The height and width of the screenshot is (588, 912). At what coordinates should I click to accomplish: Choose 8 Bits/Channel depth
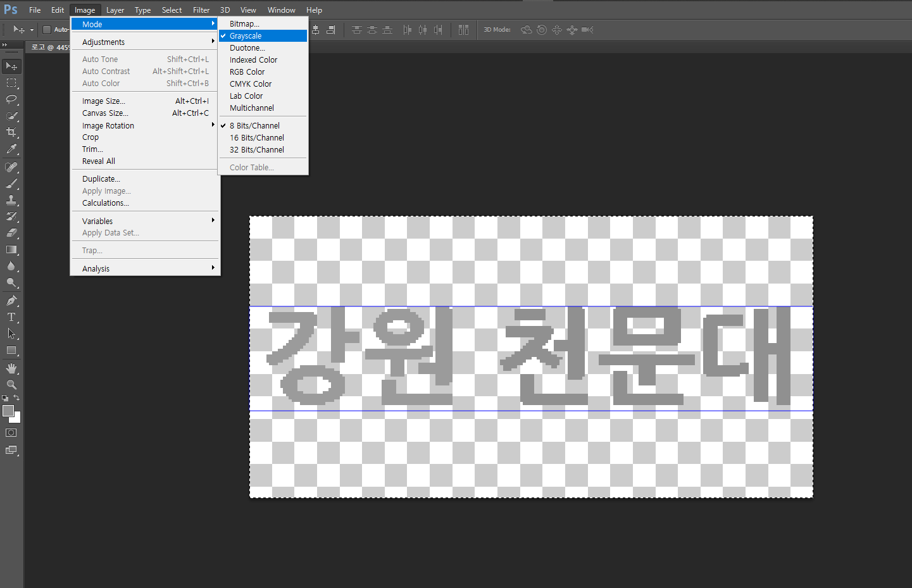pyautogui.click(x=263, y=125)
